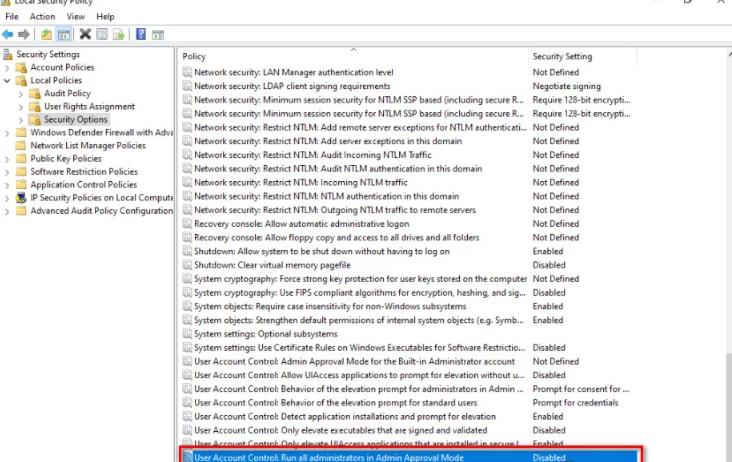Click icon beside Recovery console: Allow automatic administrative logon
Image resolution: width=732 pixels, height=462 pixels.
tap(187, 224)
